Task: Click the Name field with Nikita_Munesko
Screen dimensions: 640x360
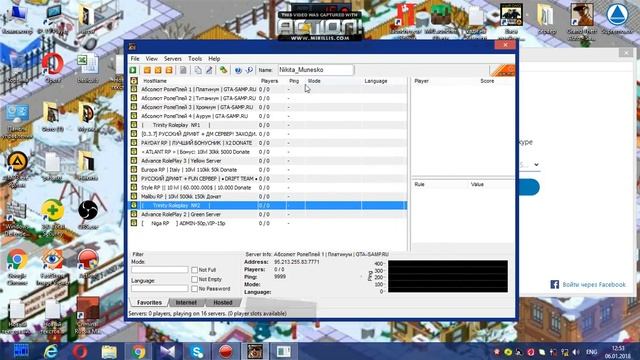Action: 316,70
